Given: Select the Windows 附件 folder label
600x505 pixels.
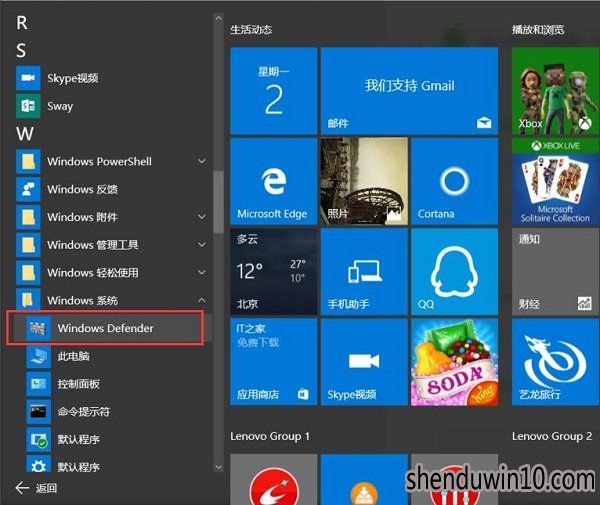Looking at the screenshot, I should 82,217.
